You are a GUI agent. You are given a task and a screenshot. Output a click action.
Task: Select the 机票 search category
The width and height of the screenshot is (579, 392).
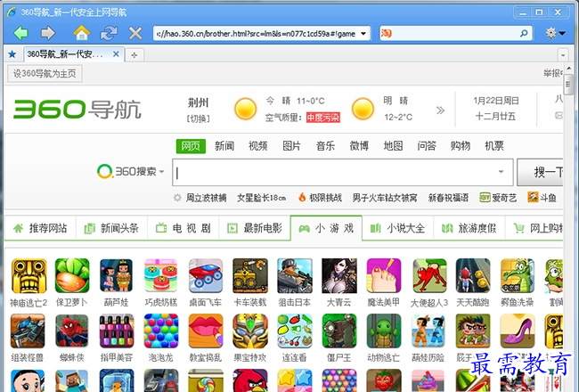point(494,146)
